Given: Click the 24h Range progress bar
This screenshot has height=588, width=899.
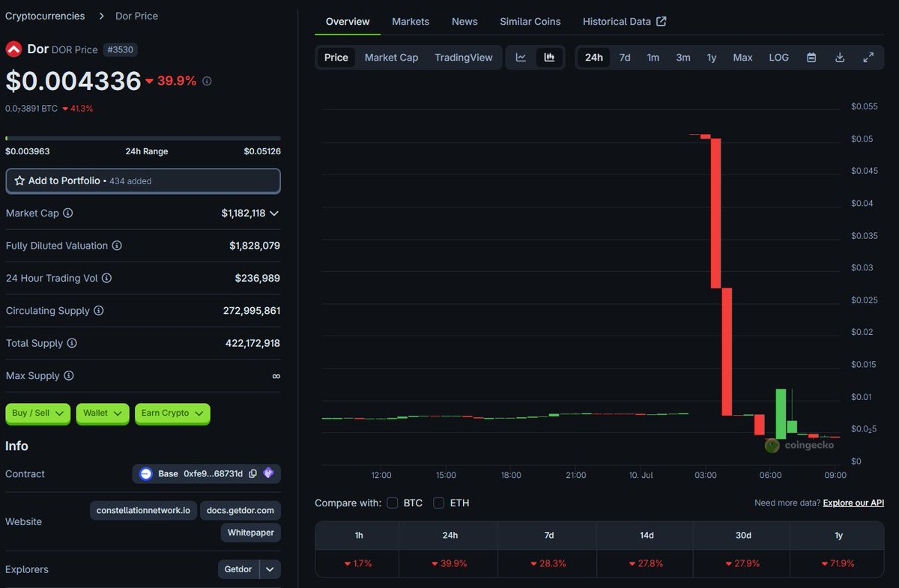Looking at the screenshot, I should [x=143, y=138].
